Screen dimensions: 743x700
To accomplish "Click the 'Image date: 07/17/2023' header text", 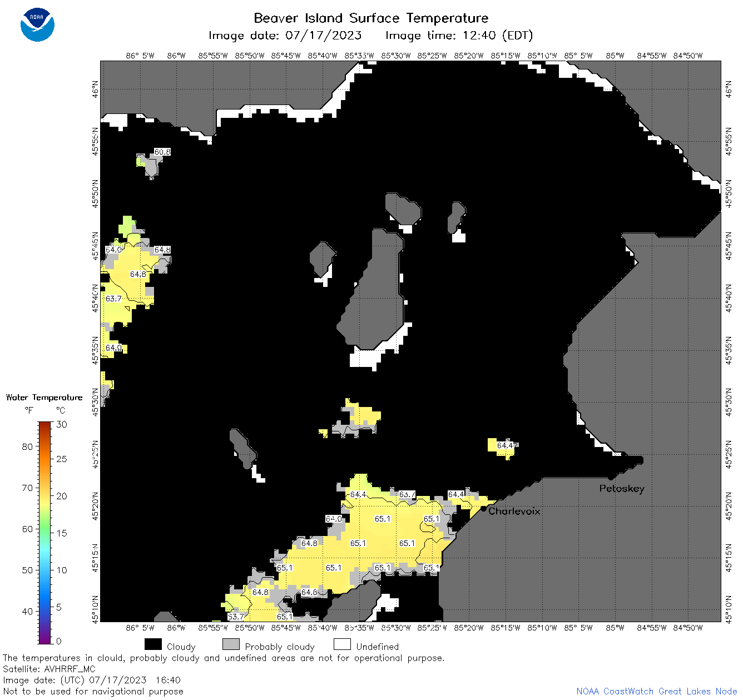I will click(x=285, y=36).
